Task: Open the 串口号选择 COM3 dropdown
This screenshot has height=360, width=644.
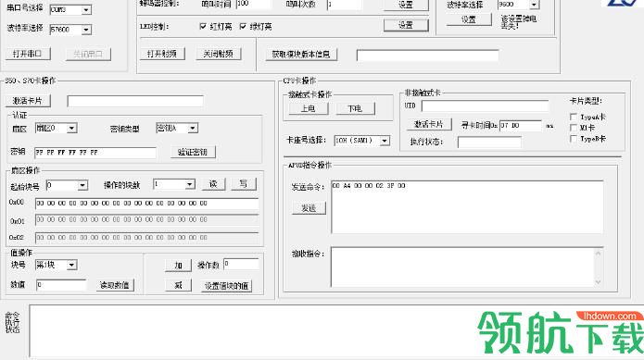Action: click(86, 9)
